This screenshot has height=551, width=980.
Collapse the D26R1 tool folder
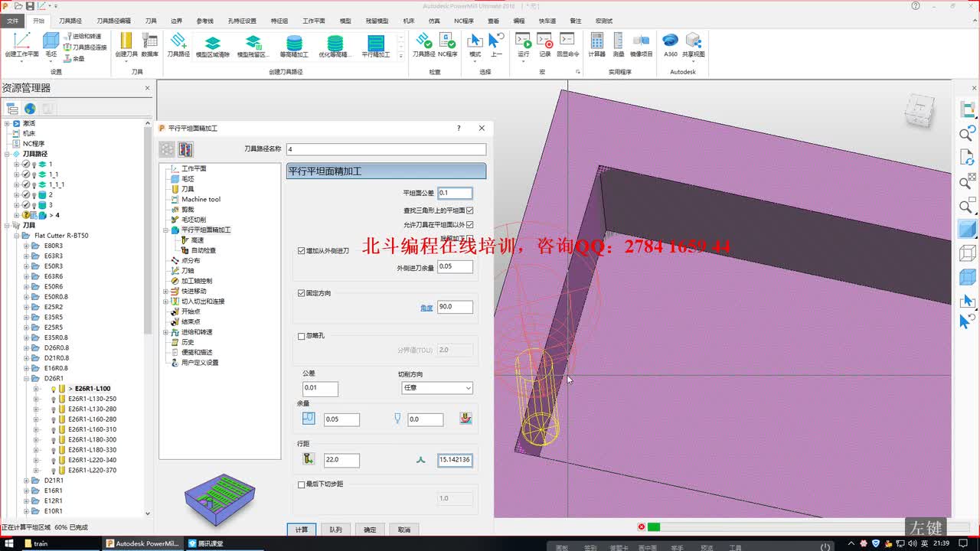(x=26, y=378)
